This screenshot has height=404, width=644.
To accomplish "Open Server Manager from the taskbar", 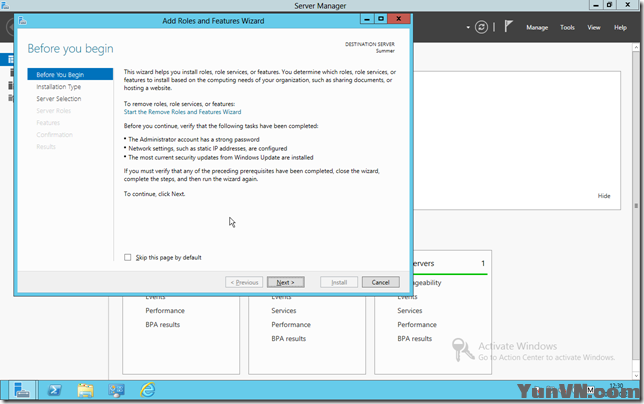I will [22, 390].
